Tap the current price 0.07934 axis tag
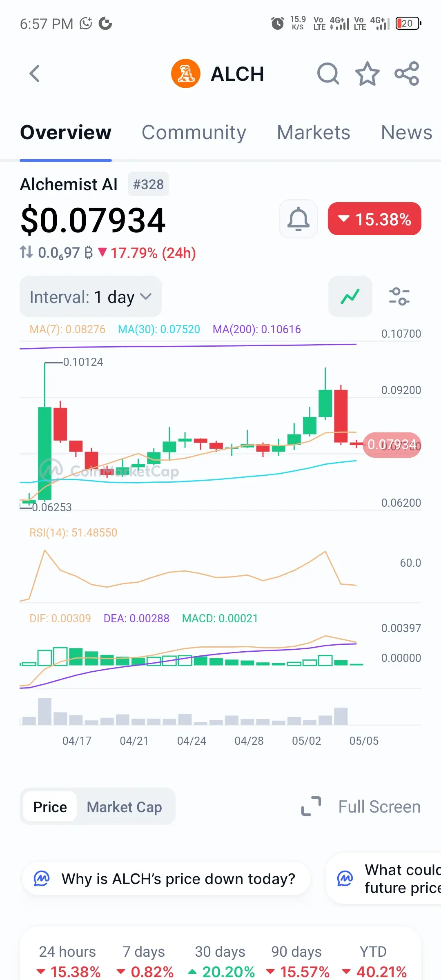 pyautogui.click(x=392, y=445)
